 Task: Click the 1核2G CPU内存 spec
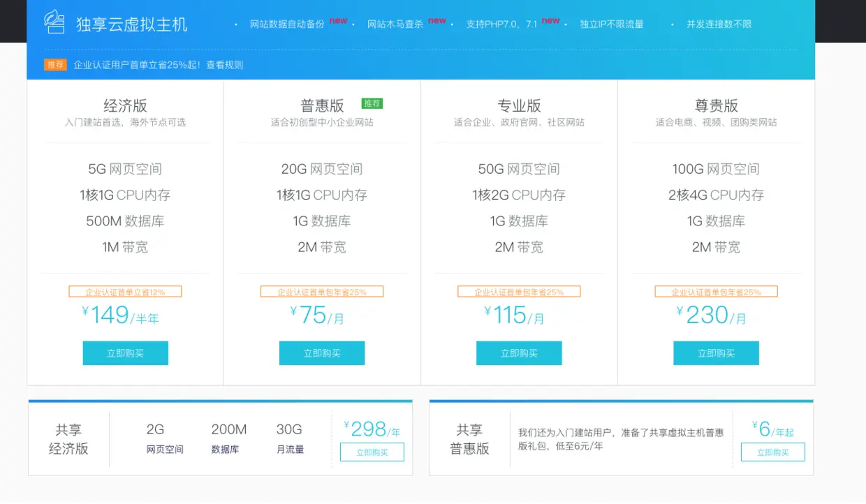[519, 195]
